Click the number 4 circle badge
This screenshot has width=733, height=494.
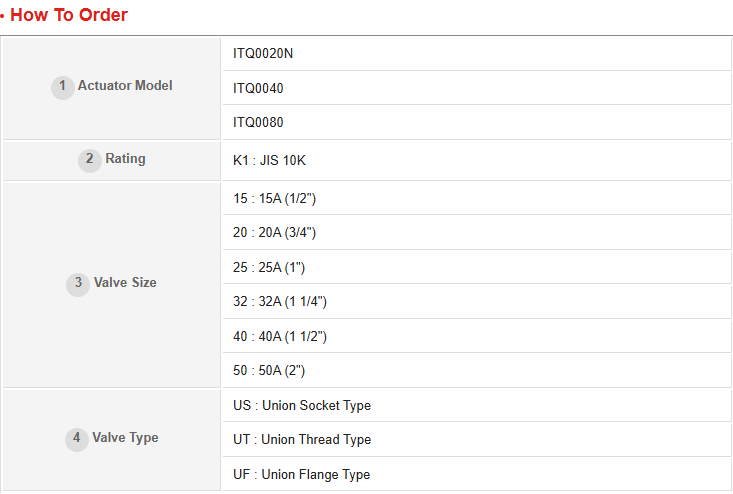[x=77, y=438]
